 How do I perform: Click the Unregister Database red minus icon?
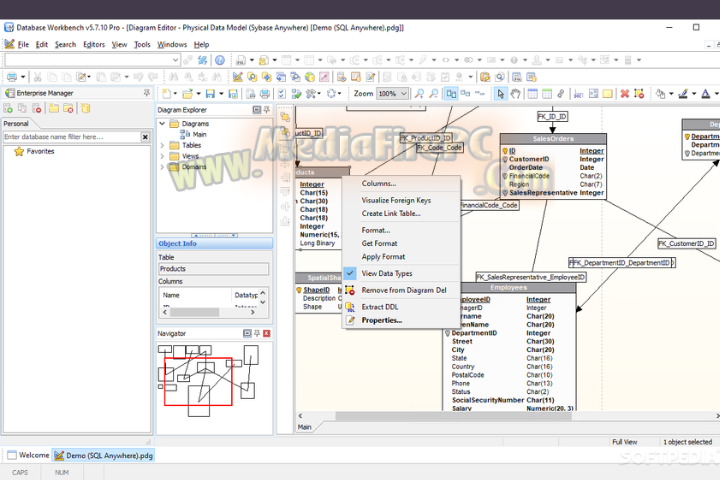(37, 108)
